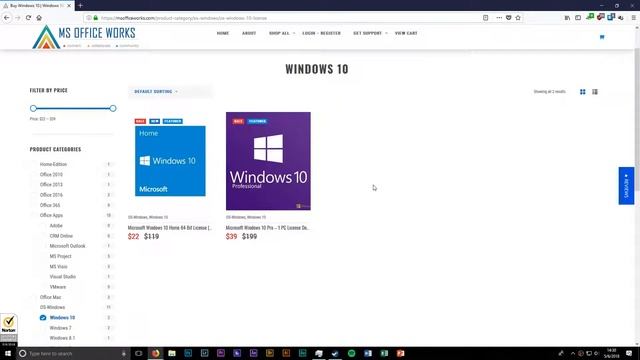Switch to list view layout icon
The height and width of the screenshot is (360, 640).
click(x=595, y=92)
